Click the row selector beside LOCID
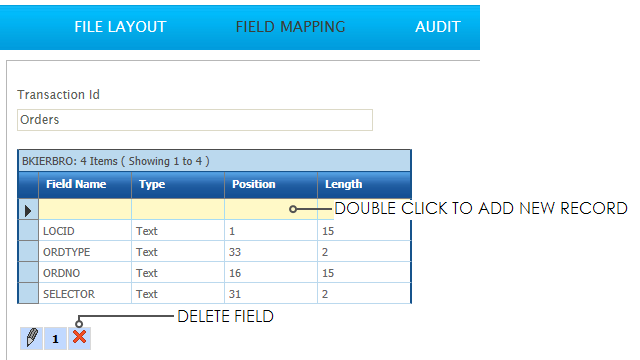 coord(28,231)
